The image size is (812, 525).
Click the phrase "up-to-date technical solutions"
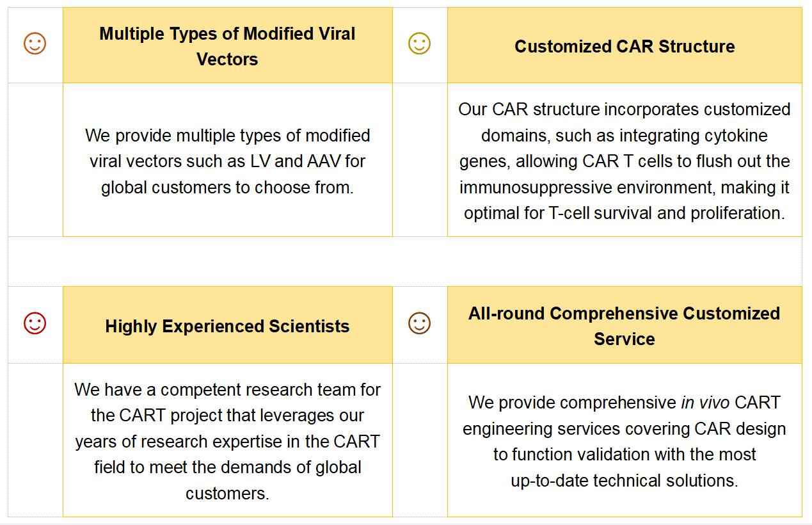point(625,480)
